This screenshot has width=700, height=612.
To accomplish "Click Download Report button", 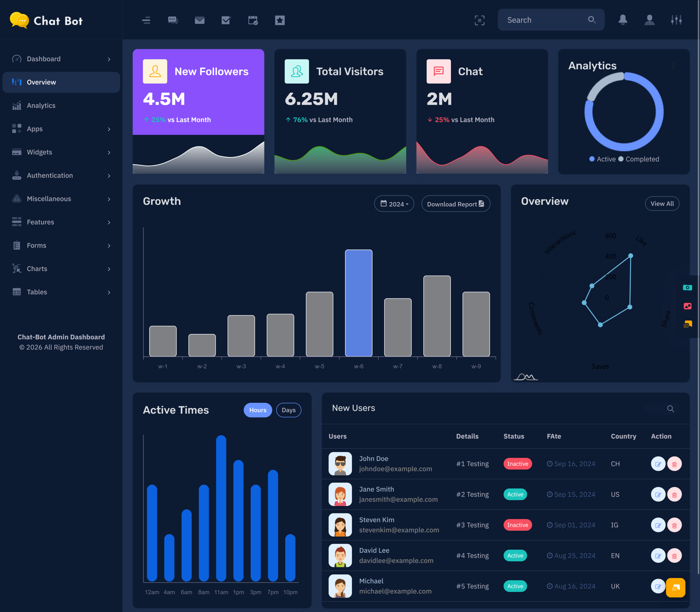I will pos(456,204).
